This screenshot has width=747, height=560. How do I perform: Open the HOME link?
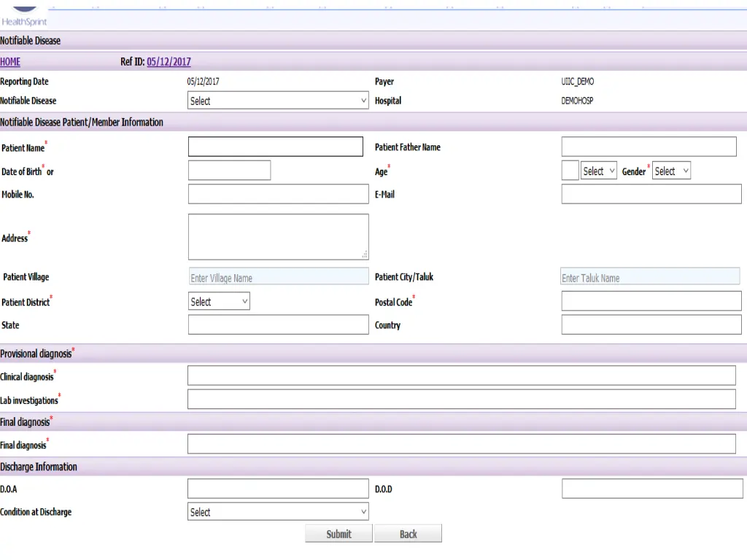10,62
